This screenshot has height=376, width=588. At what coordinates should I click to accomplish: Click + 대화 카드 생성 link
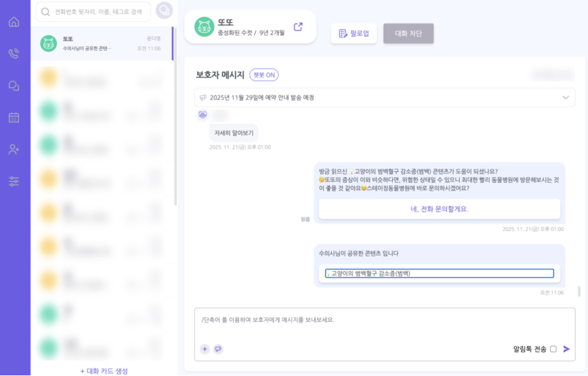(104, 371)
